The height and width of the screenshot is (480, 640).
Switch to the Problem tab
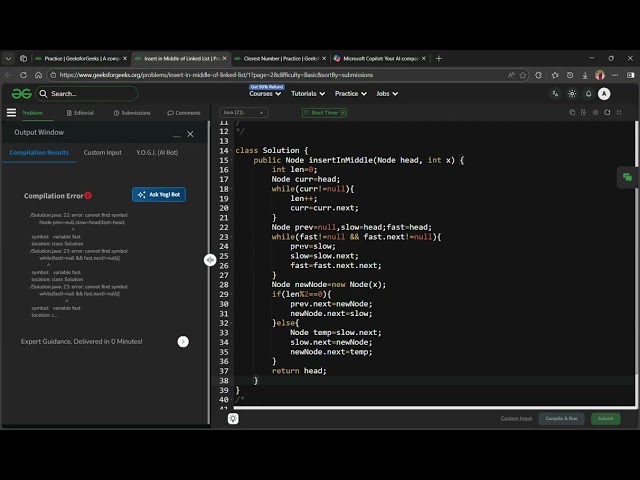33,113
